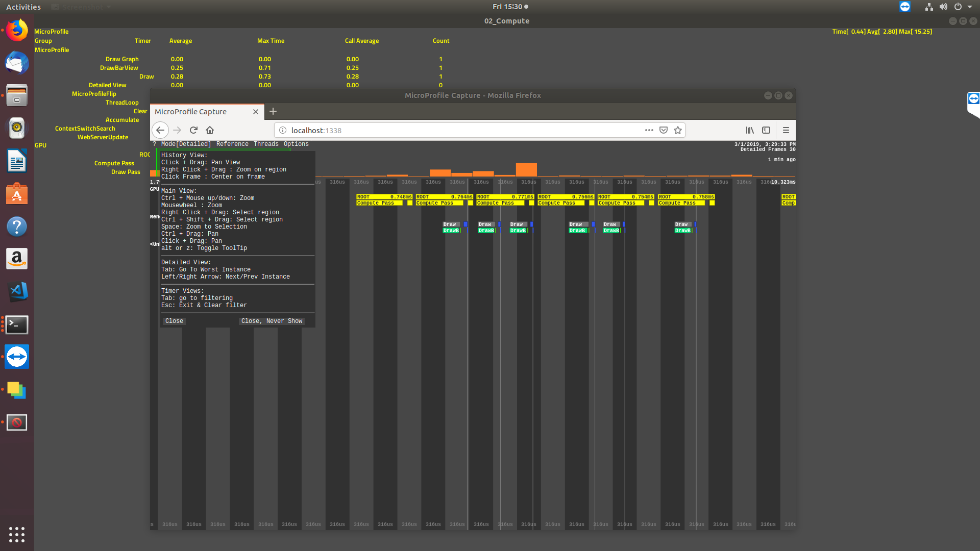Show the Library history icon

pyautogui.click(x=750, y=131)
